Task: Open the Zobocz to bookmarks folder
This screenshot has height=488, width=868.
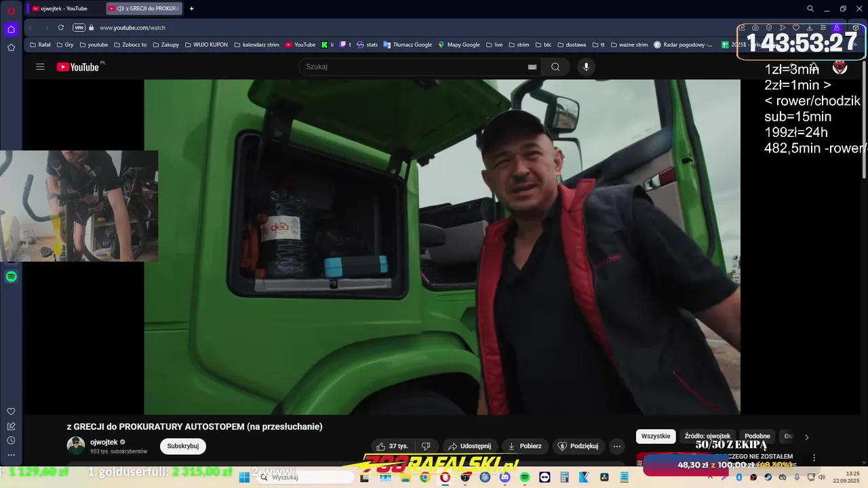Action: click(130, 45)
